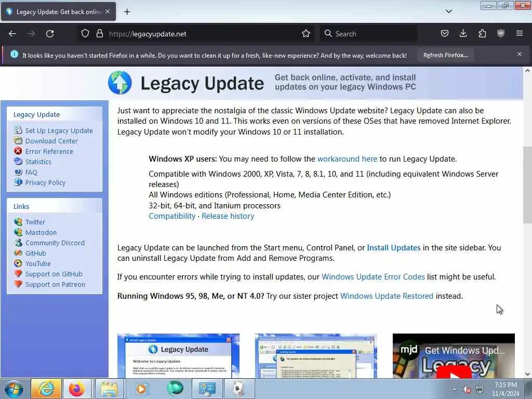The width and height of the screenshot is (532, 399).
Task: Click the taskbar clock showing 7:15 PM
Action: click(x=506, y=389)
